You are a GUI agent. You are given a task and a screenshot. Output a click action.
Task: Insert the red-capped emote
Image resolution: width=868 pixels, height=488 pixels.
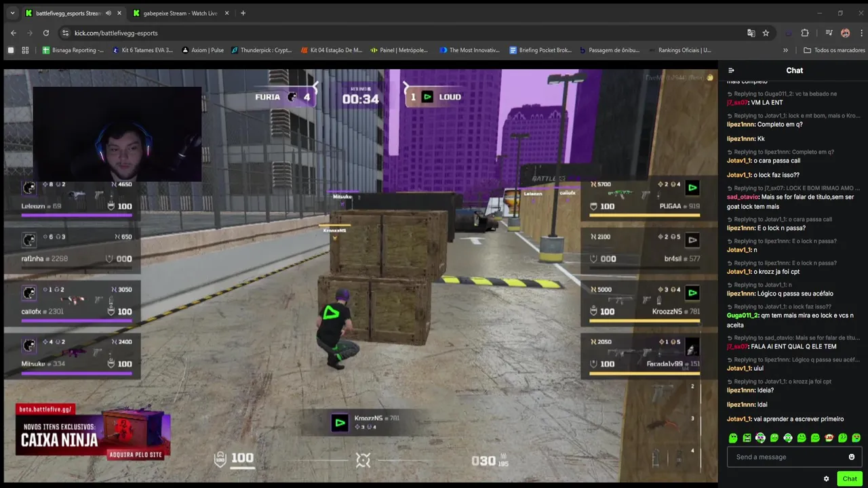[x=829, y=438]
